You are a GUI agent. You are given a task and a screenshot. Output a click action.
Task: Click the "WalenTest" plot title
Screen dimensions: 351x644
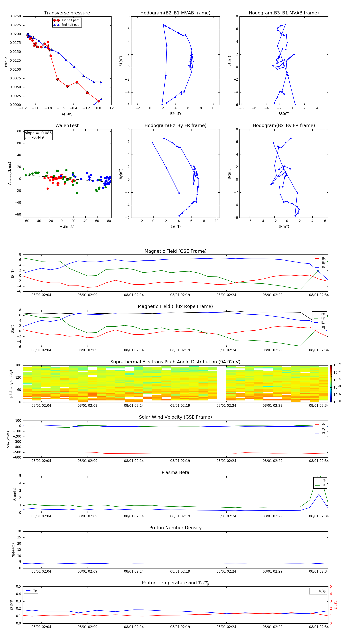[67, 125]
